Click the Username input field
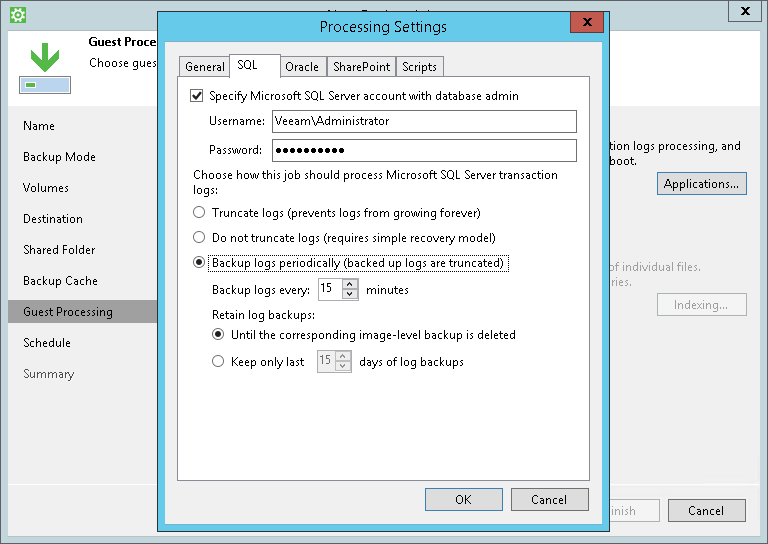 tap(424, 121)
